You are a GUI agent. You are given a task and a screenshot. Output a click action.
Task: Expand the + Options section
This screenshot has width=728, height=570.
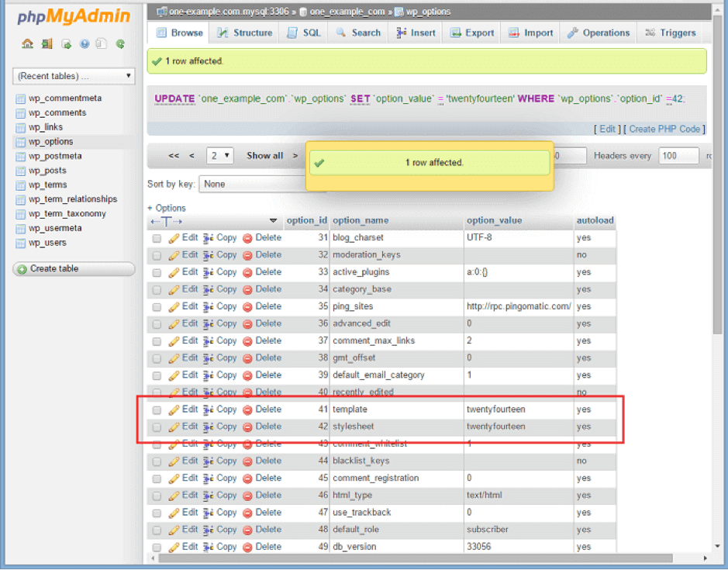click(x=167, y=208)
